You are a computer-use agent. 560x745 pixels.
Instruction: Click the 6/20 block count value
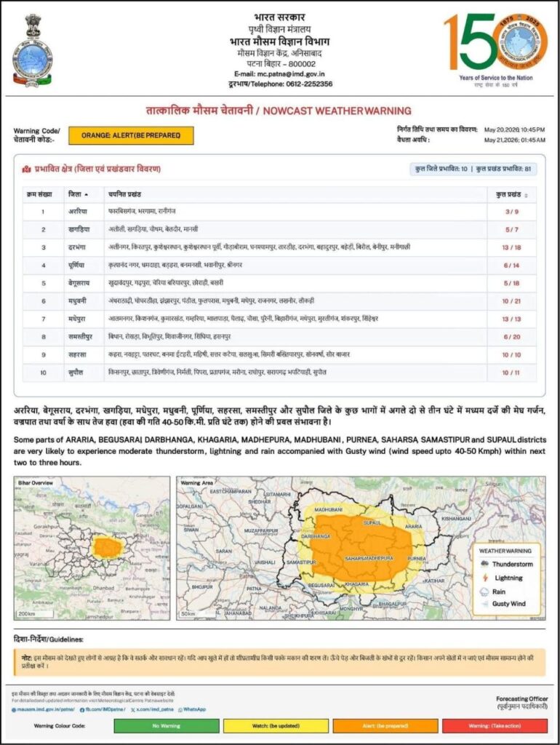click(511, 337)
